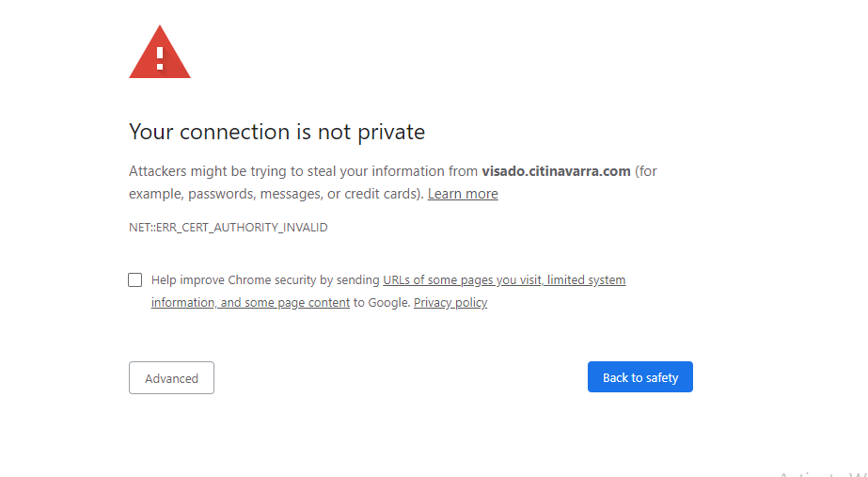
Task: Click the "Your connection is not private" heading
Action: pos(276,132)
